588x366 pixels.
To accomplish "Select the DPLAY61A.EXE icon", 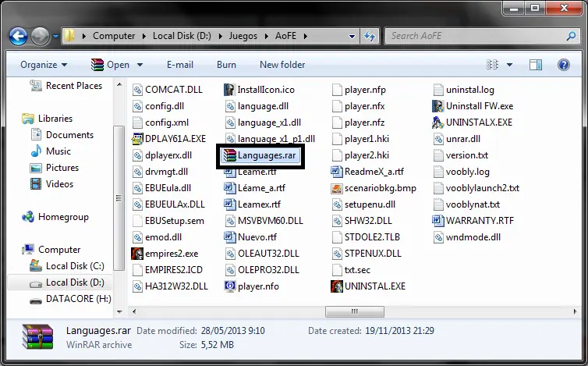I will 137,139.
